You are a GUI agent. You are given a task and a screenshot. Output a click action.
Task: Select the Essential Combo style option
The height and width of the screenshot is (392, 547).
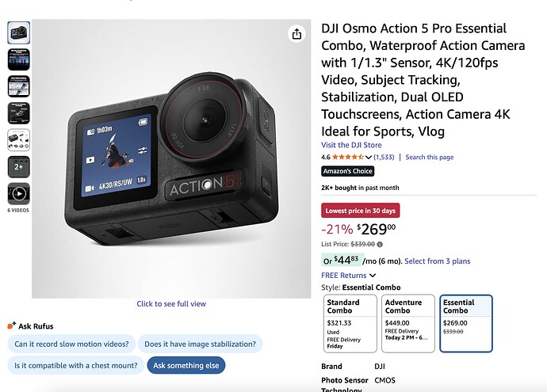click(x=465, y=323)
